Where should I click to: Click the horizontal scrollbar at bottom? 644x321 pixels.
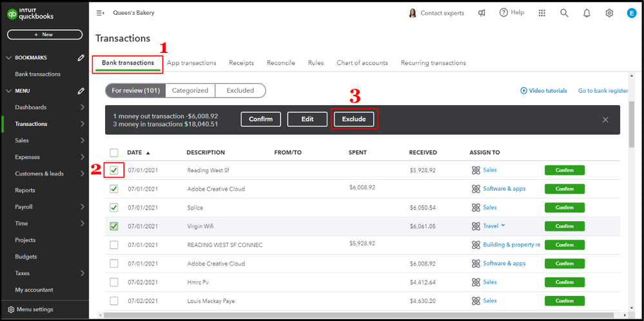pos(360,315)
